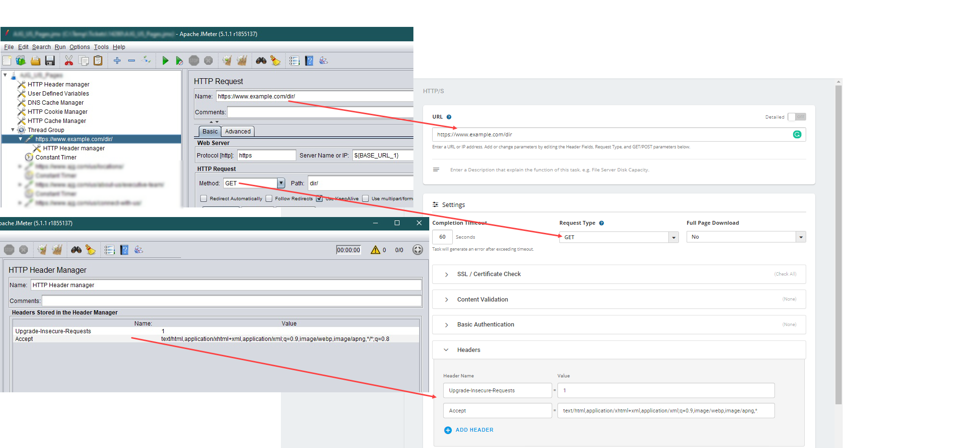The height and width of the screenshot is (448, 980).
Task: Expand Basic Authentication section
Action: [447, 325]
